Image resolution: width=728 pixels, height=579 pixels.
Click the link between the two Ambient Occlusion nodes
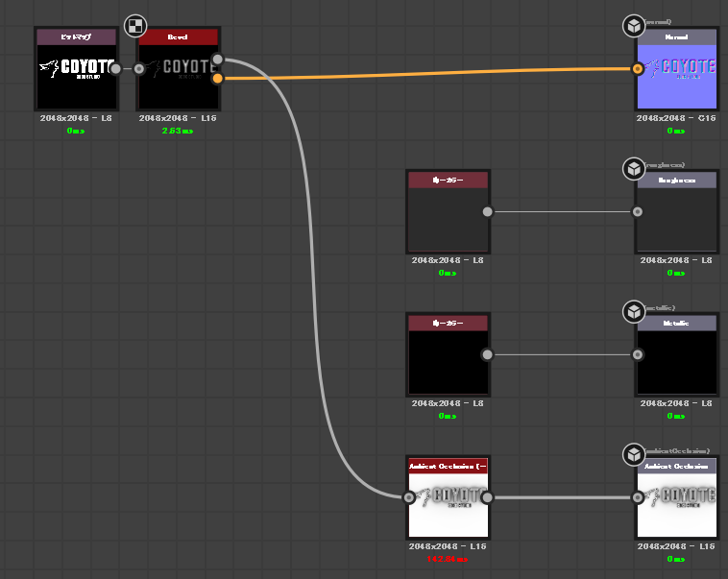coord(562,497)
